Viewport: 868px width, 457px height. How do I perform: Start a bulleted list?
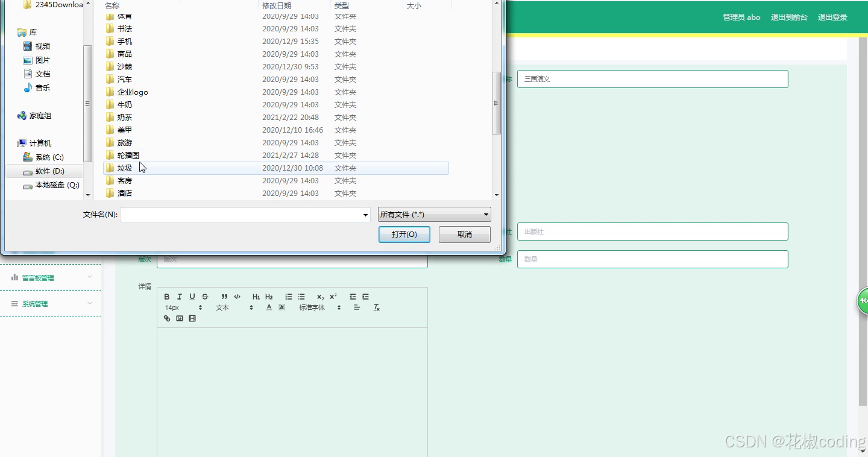pyautogui.click(x=301, y=297)
